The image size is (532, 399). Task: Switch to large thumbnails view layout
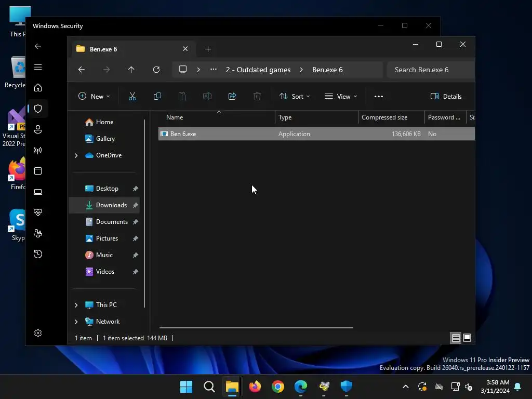tap(467, 338)
